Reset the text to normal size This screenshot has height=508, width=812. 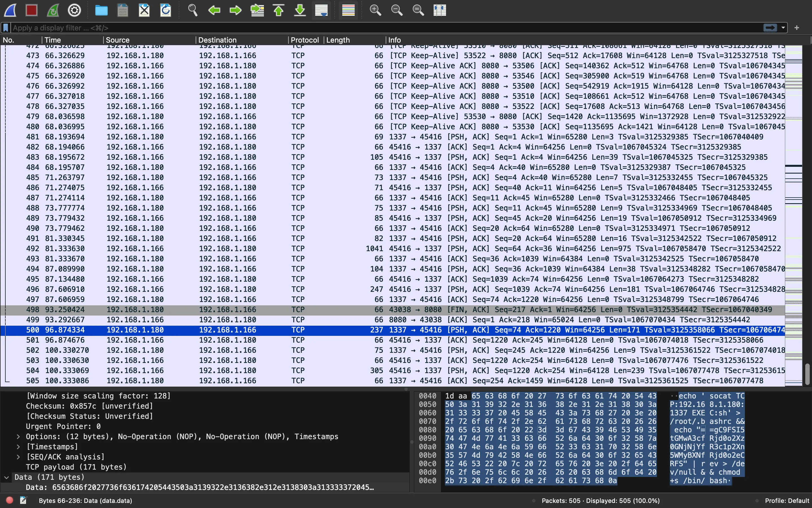pyautogui.click(x=418, y=10)
